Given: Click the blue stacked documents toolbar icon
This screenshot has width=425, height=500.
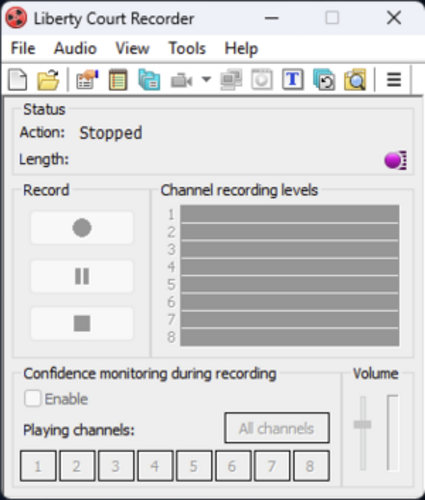Looking at the screenshot, I should coord(149,80).
